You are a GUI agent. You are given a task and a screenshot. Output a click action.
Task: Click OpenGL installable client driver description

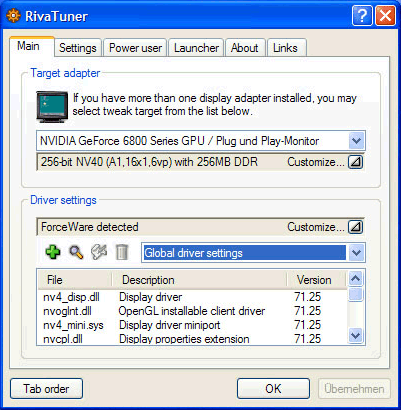[x=192, y=311]
